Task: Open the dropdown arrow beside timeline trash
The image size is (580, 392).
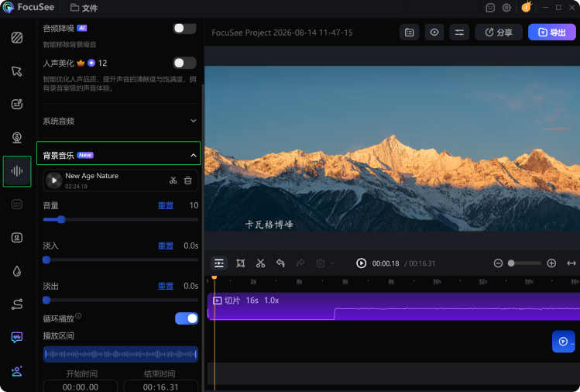Action: coord(332,263)
